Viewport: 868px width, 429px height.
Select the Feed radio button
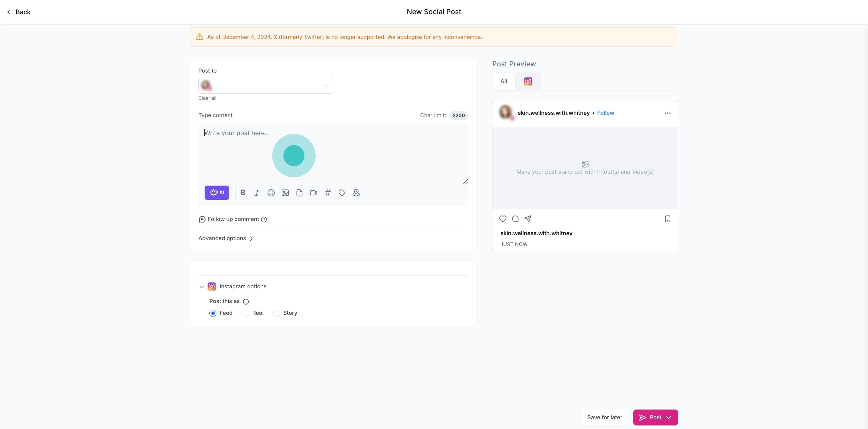pos(213,313)
